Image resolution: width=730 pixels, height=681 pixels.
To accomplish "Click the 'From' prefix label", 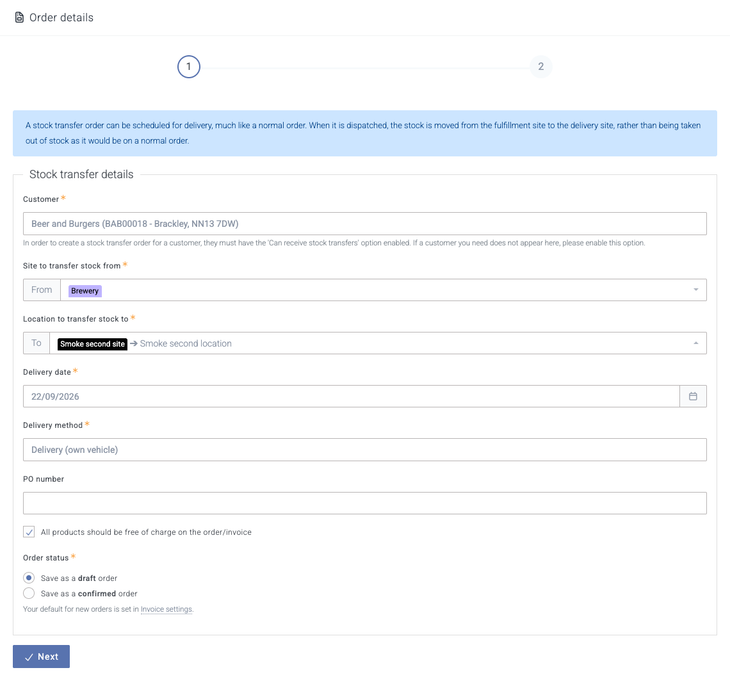I will (x=41, y=290).
